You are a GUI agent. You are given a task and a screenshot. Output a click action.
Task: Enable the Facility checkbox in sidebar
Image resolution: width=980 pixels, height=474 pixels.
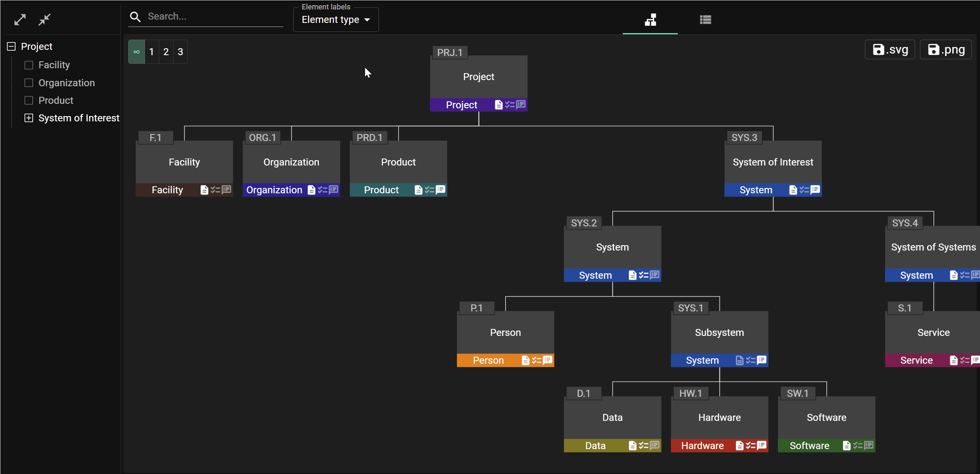[x=29, y=65]
